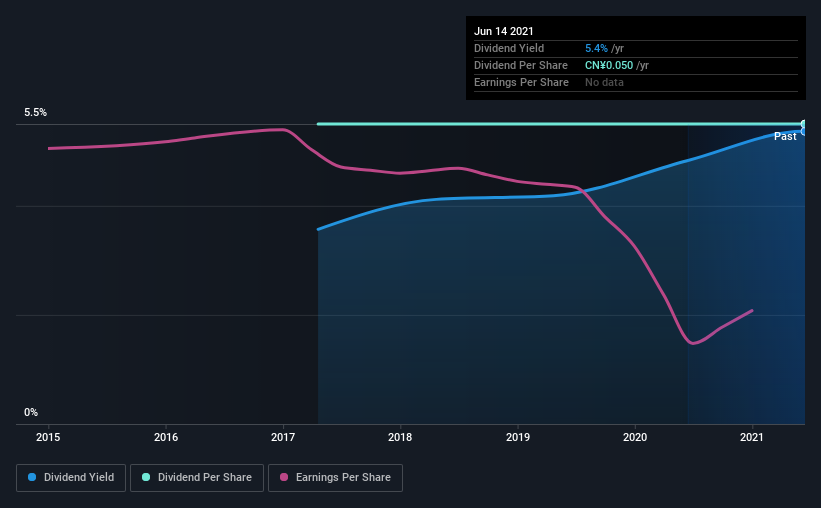This screenshot has width=821, height=508.
Task: Toggle the Earnings Per Share legend button
Action: coord(335,478)
